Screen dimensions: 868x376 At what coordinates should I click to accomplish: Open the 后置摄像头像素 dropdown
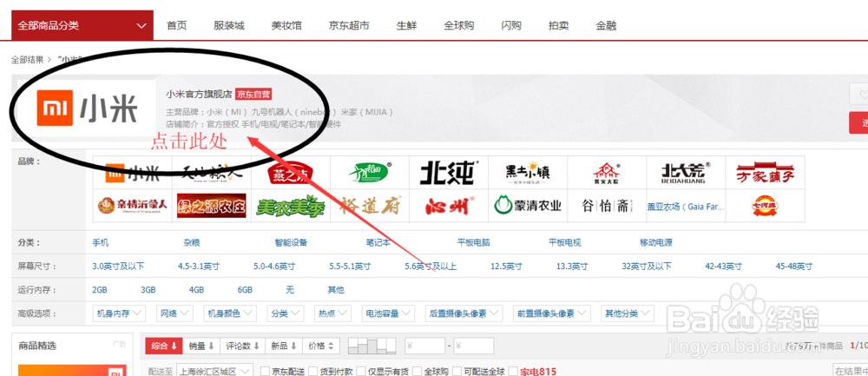click(464, 313)
